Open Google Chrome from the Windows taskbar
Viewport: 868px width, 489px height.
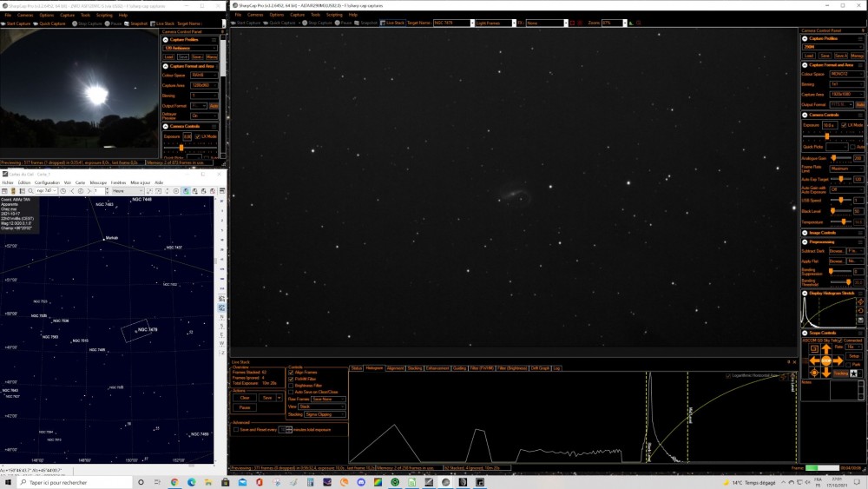(174, 482)
